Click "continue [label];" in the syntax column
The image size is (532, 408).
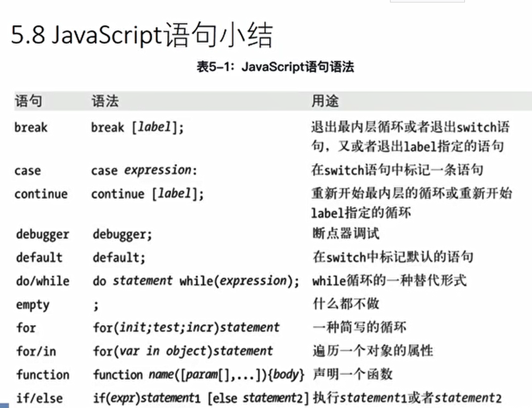pyautogui.click(x=147, y=194)
